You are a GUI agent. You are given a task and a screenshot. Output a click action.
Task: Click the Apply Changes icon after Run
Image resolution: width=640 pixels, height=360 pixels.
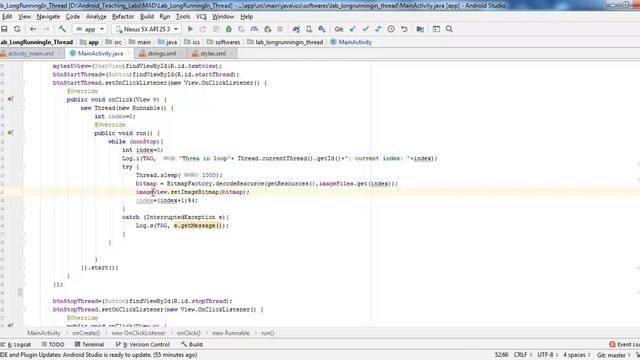point(203,29)
